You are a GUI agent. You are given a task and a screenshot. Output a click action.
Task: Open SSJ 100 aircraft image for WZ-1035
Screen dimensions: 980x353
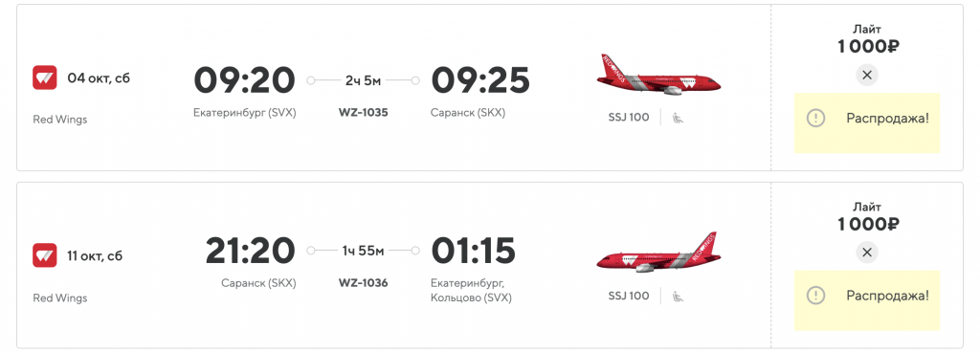coord(658,75)
